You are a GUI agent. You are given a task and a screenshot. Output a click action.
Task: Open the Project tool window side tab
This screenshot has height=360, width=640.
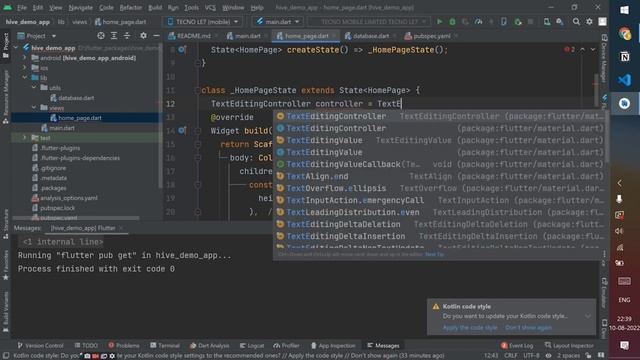pos(6,45)
